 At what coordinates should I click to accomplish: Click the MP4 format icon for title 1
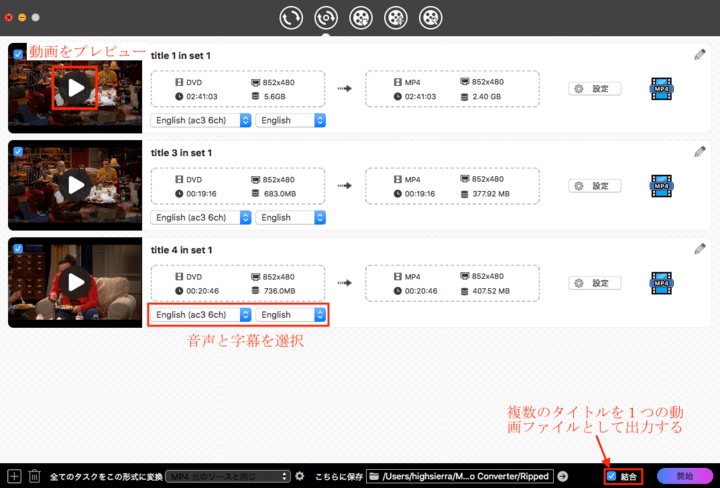(661, 89)
